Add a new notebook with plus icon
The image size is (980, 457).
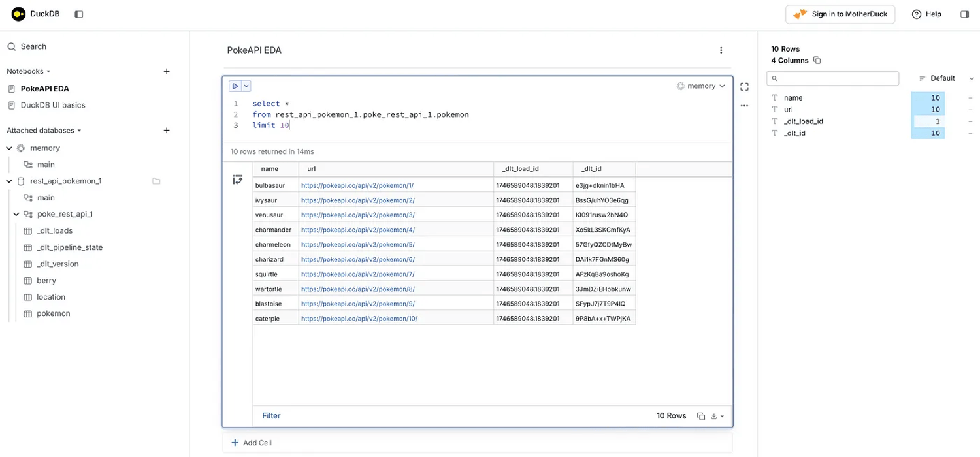[x=167, y=71]
